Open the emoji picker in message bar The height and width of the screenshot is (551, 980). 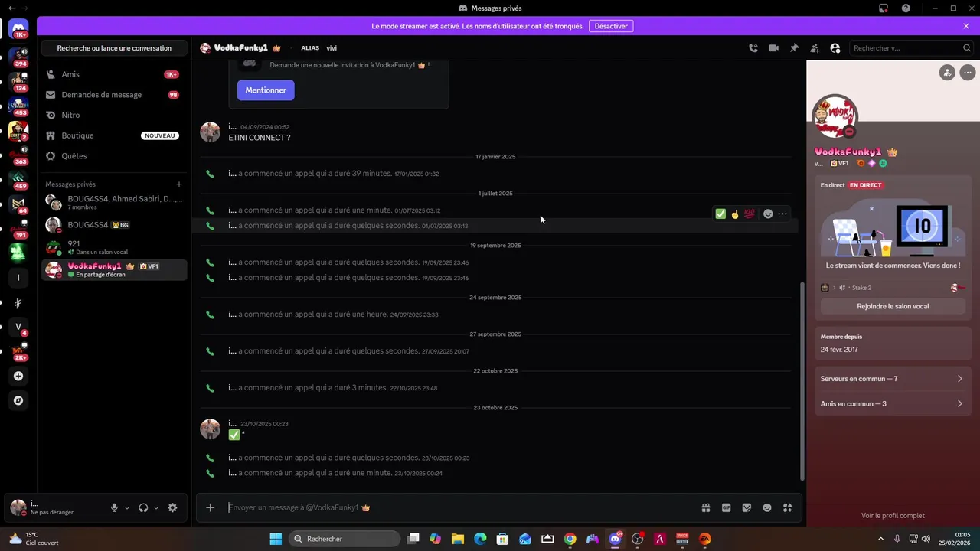(x=767, y=507)
